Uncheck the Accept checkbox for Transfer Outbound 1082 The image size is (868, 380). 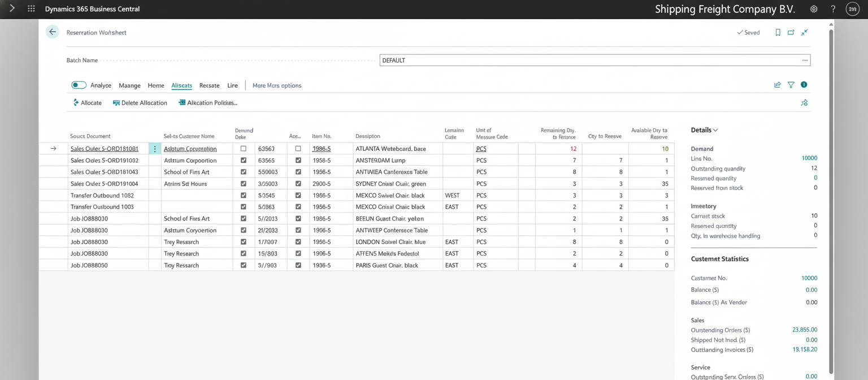tap(298, 195)
